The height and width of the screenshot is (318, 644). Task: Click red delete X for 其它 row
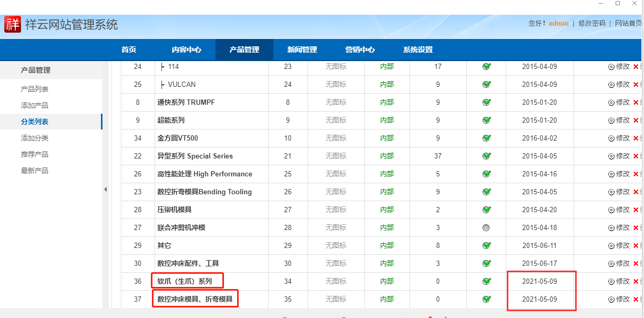click(x=636, y=246)
